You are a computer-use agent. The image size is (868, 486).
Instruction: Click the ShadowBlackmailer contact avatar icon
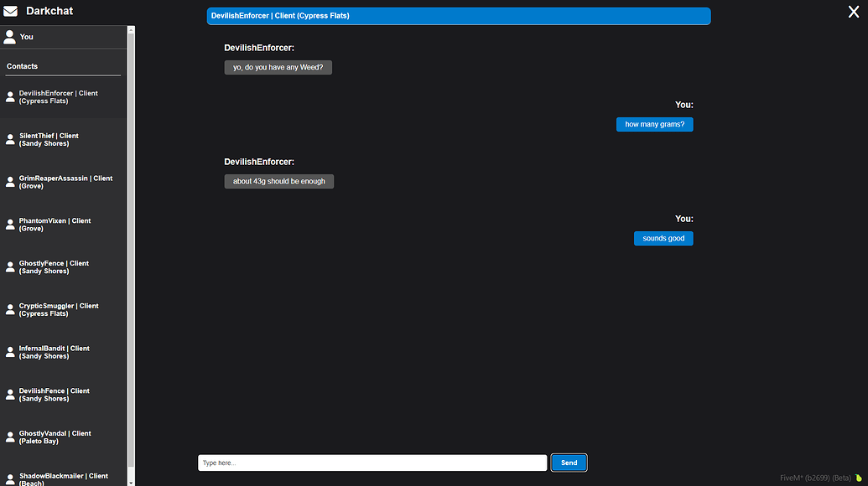tap(10, 479)
